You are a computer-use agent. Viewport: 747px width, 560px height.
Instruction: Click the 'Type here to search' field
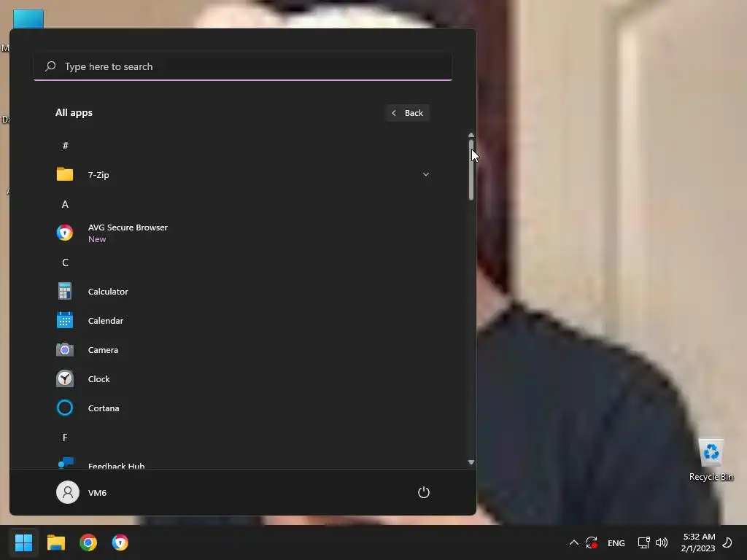click(243, 66)
